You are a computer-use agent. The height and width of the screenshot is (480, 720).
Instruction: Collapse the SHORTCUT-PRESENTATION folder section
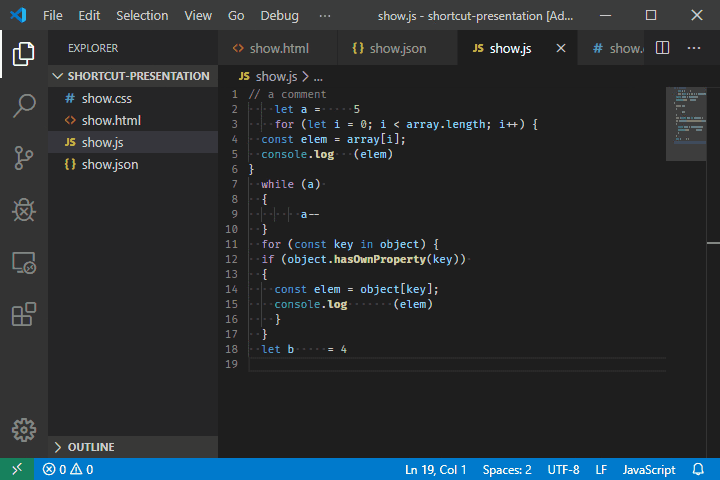[x=133, y=76]
